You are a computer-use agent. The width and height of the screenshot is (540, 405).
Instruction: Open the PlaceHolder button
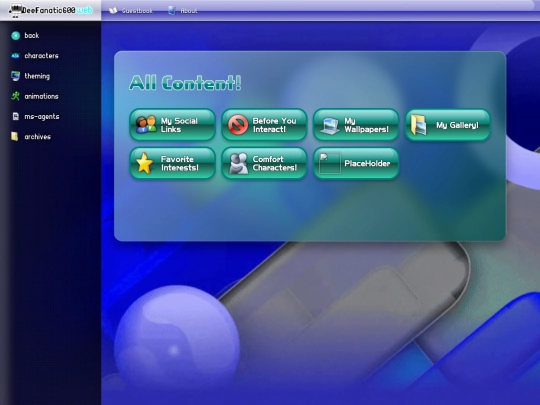pyautogui.click(x=356, y=163)
